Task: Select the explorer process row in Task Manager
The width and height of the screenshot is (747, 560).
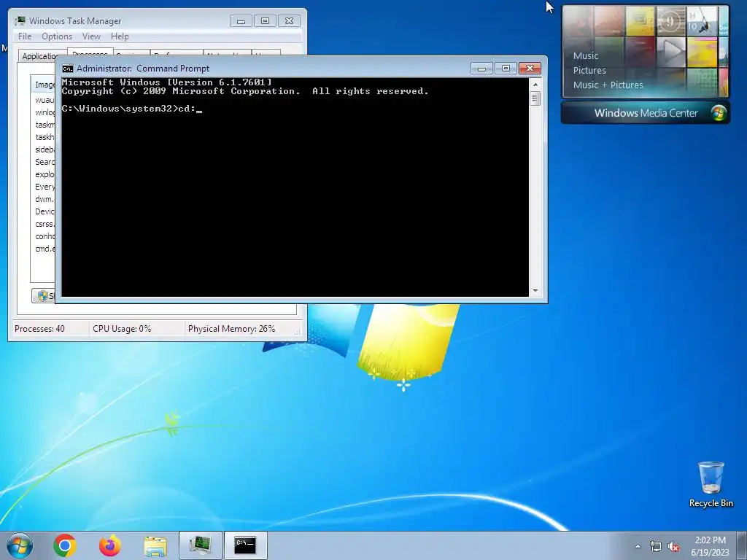Action: click(44, 174)
